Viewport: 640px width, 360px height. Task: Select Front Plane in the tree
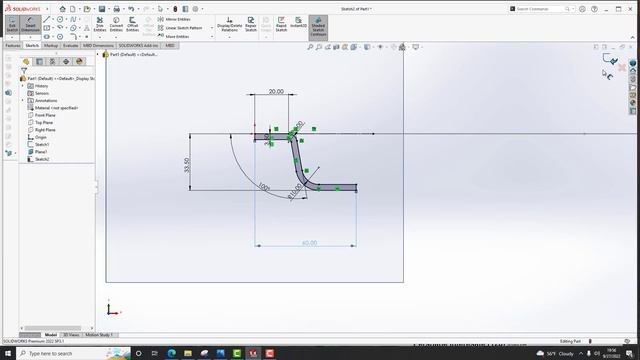click(x=42, y=115)
